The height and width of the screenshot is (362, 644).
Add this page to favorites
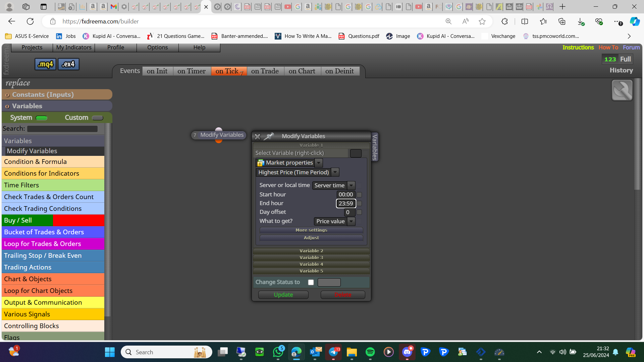(x=482, y=21)
